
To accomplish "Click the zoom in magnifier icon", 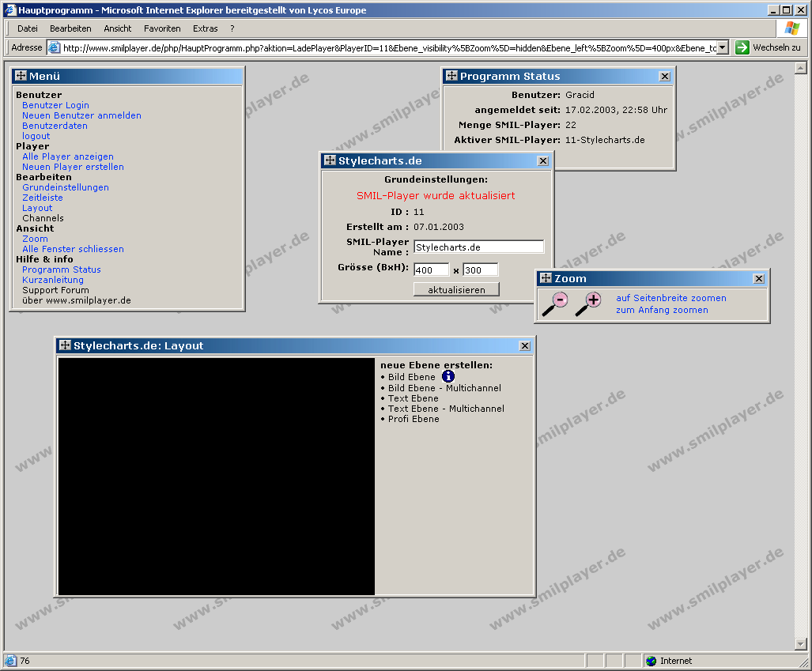I will point(589,303).
